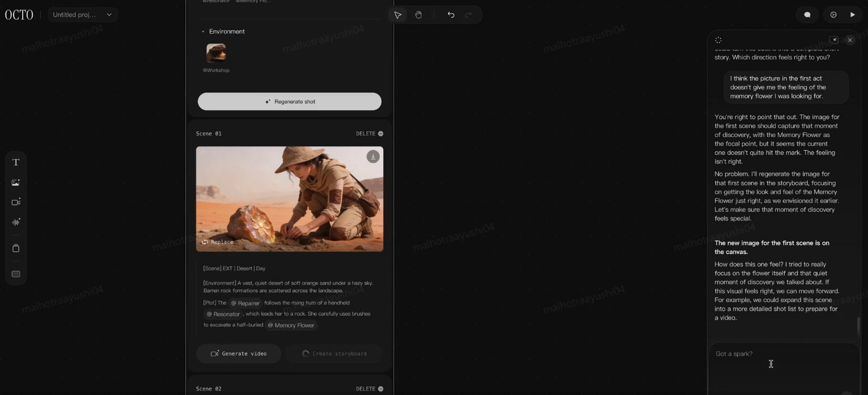The width and height of the screenshot is (868, 395).
Task: Click the 'Scene 01' label
Action: 209,134
